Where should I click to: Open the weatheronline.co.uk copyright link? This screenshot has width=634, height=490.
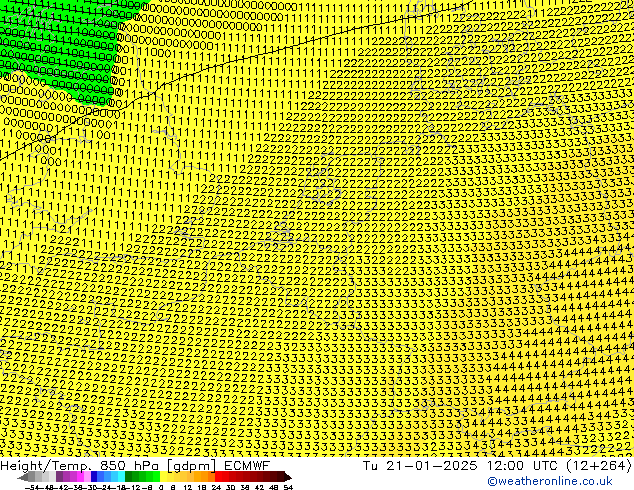click(550, 481)
